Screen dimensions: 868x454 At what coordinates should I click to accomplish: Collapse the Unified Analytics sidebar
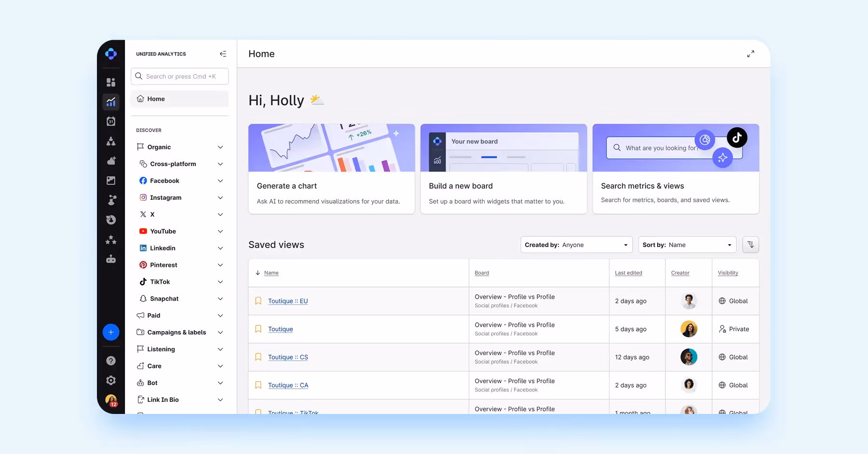click(x=223, y=54)
